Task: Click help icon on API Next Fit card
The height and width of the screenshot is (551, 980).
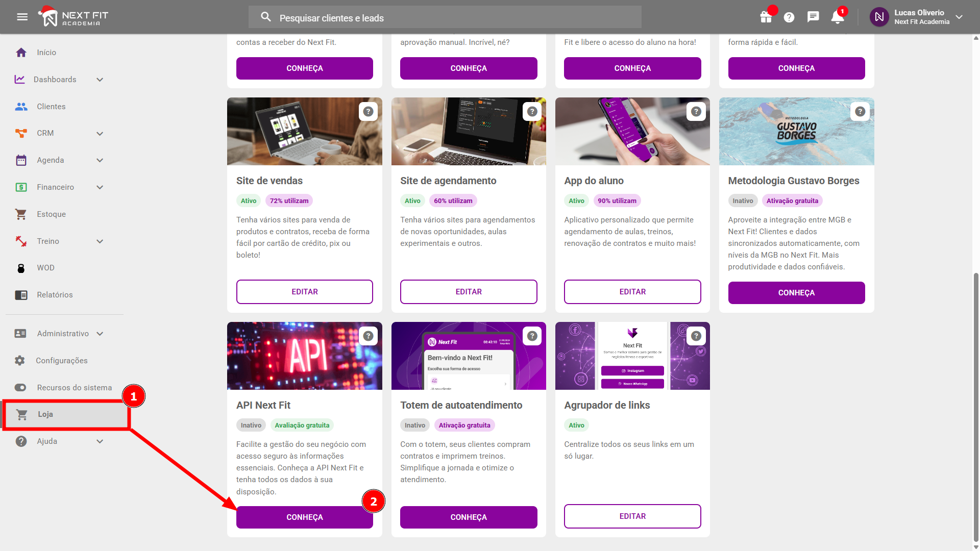Action: 368,336
